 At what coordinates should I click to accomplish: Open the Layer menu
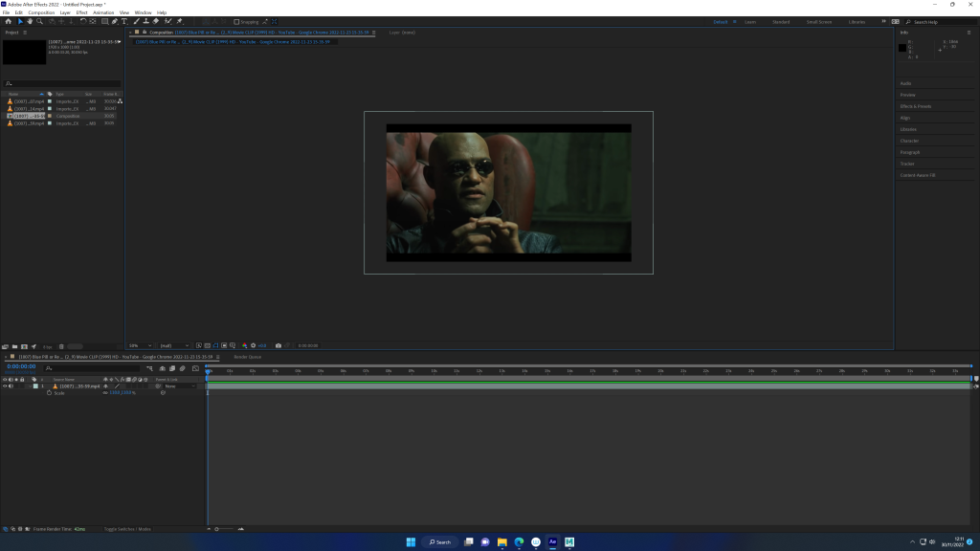(x=65, y=12)
